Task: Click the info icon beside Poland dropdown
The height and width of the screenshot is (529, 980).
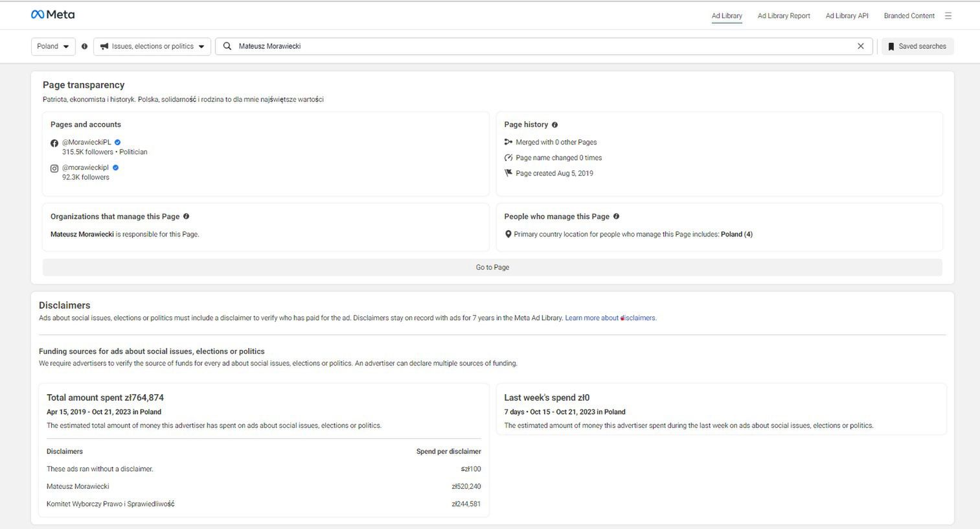Action: coord(84,47)
